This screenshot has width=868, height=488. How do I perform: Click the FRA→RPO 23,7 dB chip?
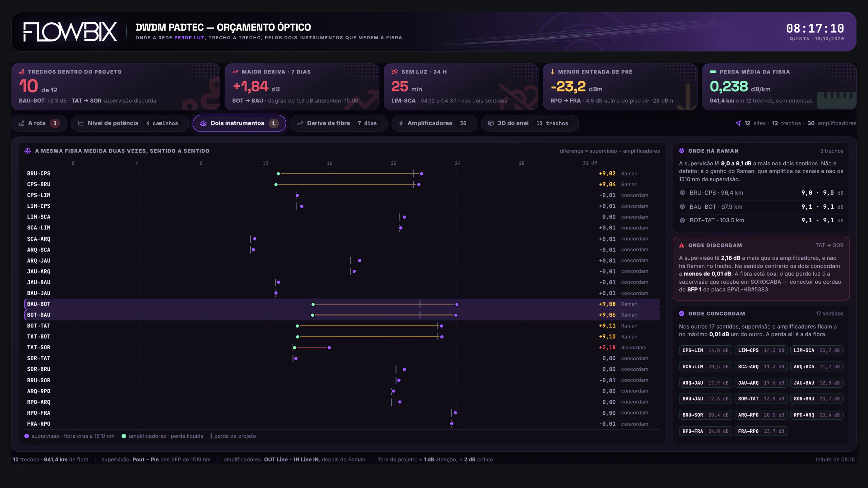coord(761,431)
